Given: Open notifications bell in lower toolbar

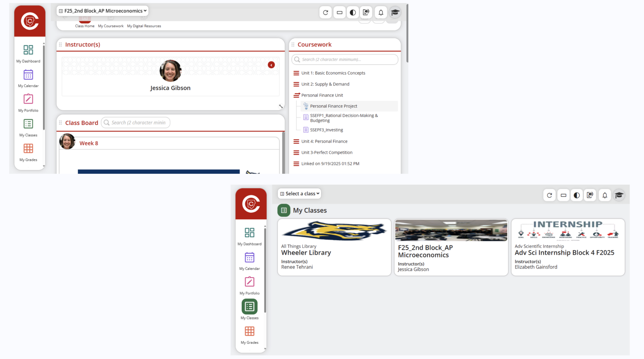Looking at the screenshot, I should pyautogui.click(x=605, y=195).
